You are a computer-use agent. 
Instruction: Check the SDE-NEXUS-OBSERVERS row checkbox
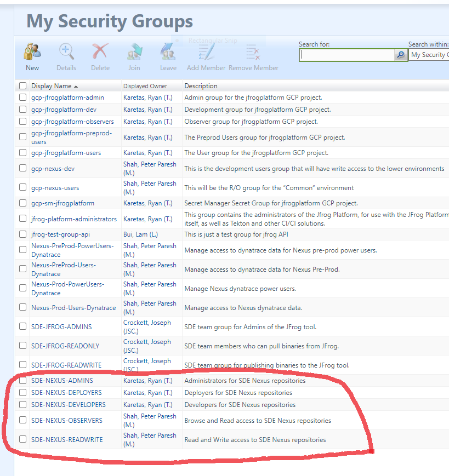click(x=23, y=420)
